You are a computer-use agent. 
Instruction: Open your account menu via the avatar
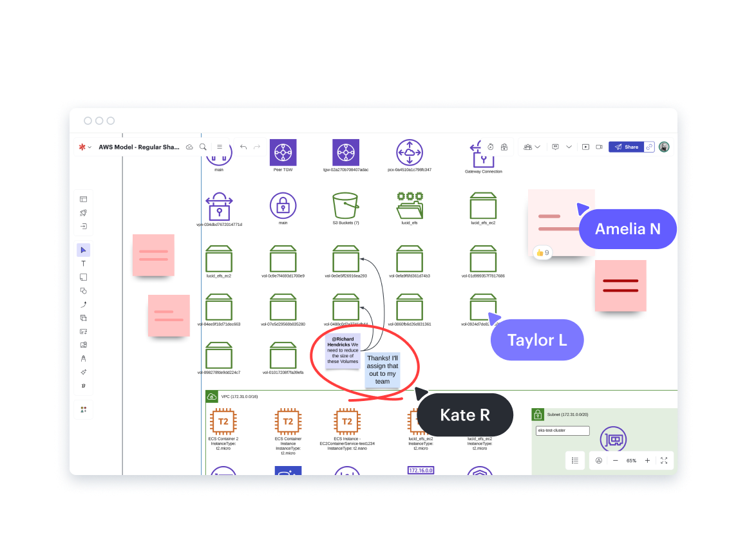[664, 147]
